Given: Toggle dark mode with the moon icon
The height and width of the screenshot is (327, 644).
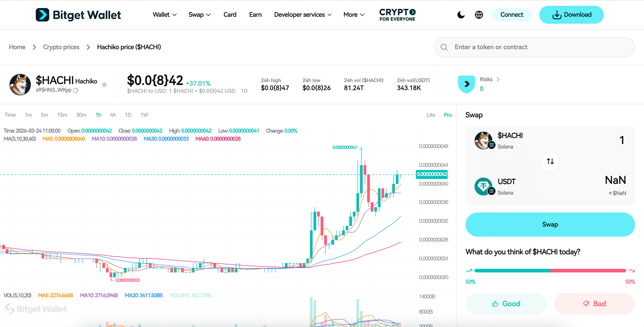Looking at the screenshot, I should pos(461,15).
